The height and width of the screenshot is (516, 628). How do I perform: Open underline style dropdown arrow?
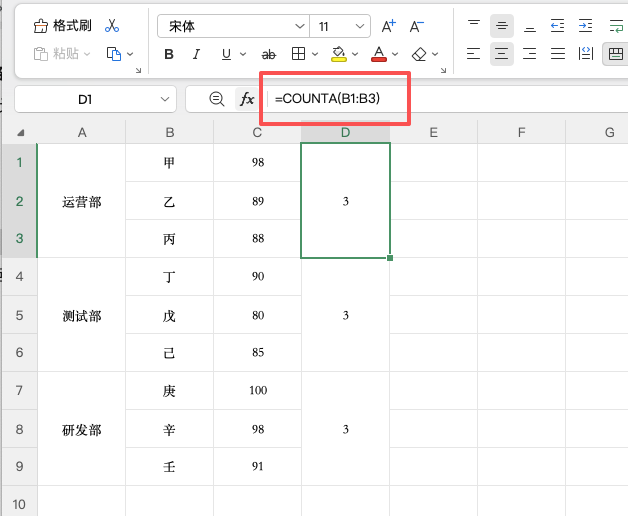tap(243, 54)
